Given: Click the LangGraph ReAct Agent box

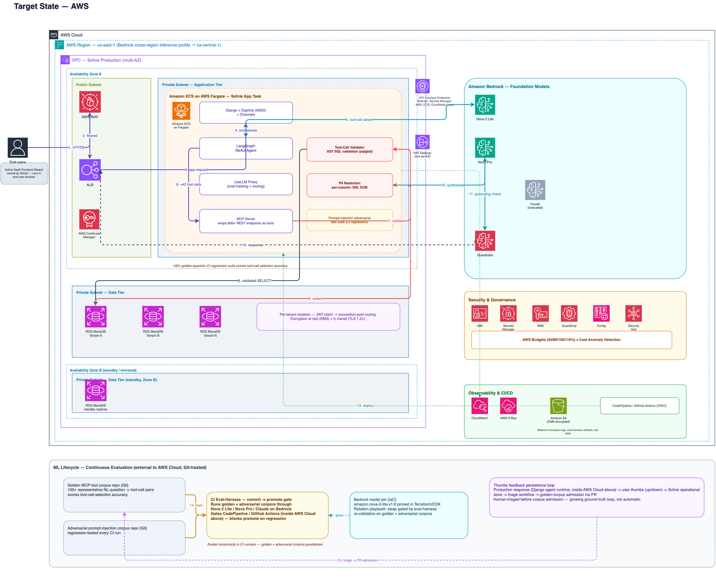Looking at the screenshot, I should click(x=246, y=148).
